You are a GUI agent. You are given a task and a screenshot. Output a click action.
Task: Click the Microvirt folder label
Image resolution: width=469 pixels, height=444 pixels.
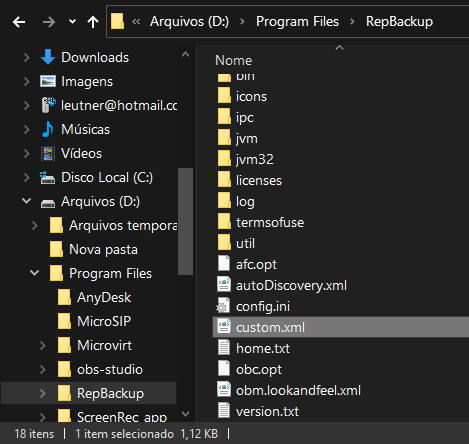point(104,345)
